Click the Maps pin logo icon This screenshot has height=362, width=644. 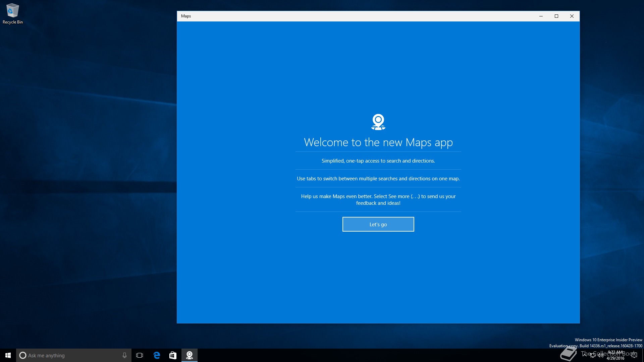pos(378,122)
